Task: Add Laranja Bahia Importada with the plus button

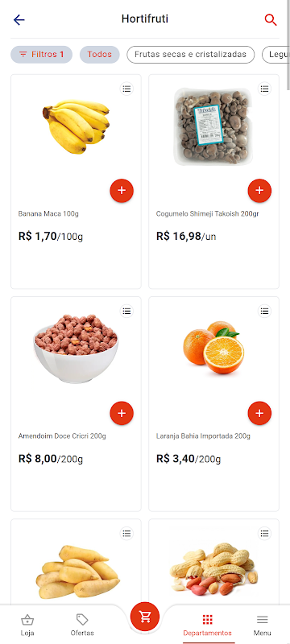Action: [x=259, y=413]
